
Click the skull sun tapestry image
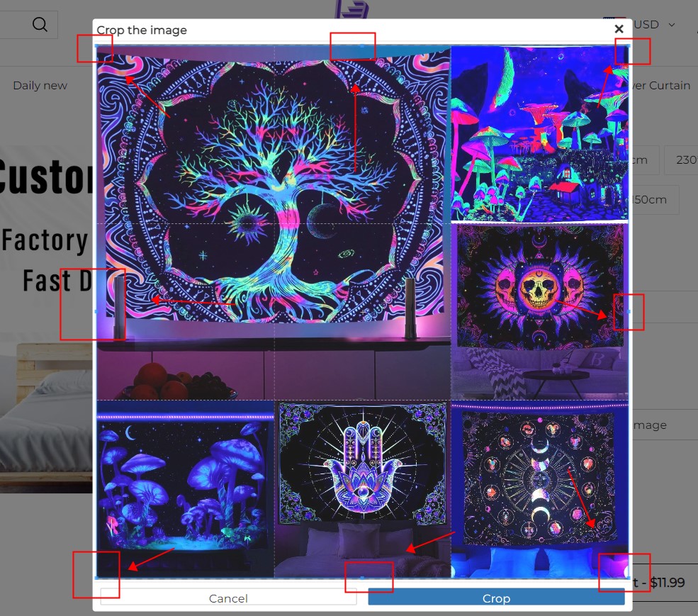(539, 311)
